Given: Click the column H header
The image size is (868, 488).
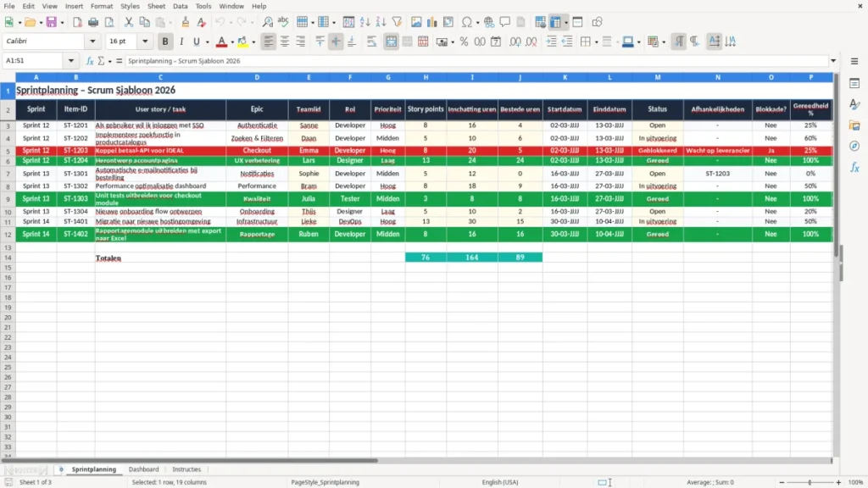Looking at the screenshot, I should coord(426,77).
